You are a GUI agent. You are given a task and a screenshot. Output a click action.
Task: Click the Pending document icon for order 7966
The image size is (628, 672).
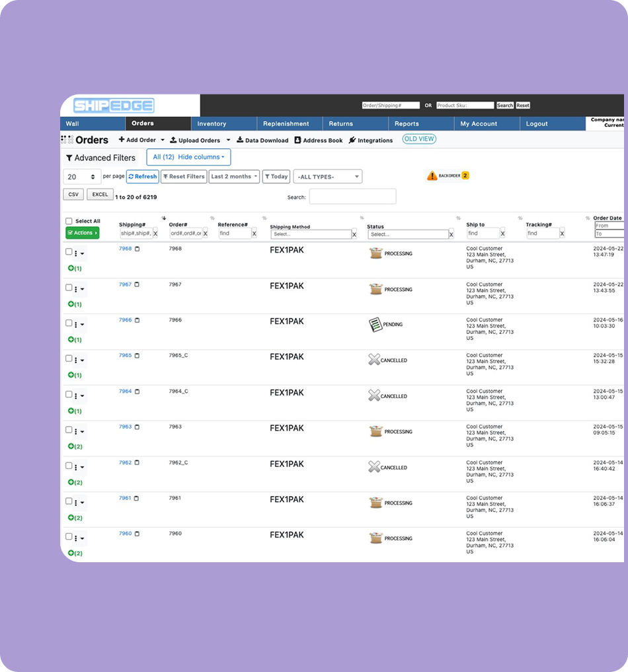(375, 325)
